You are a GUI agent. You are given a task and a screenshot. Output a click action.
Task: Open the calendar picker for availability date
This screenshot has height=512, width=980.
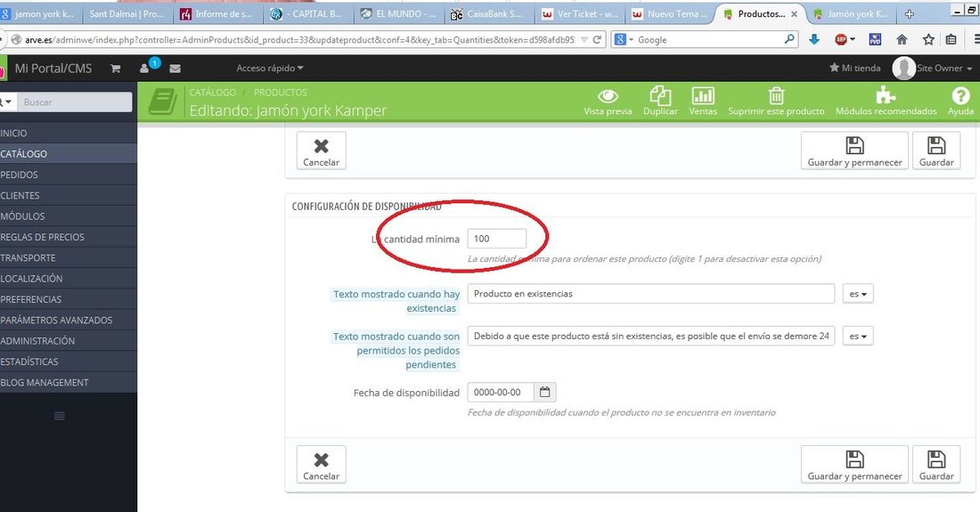tap(544, 392)
